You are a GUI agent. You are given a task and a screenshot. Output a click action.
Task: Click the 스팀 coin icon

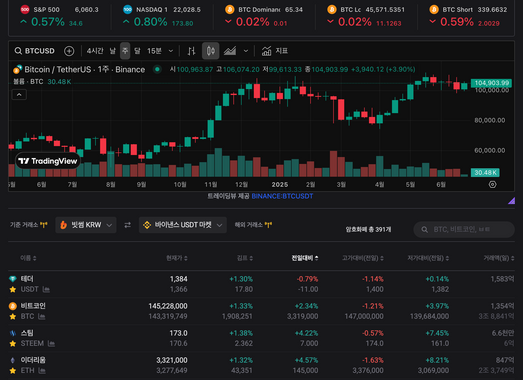[13, 333]
